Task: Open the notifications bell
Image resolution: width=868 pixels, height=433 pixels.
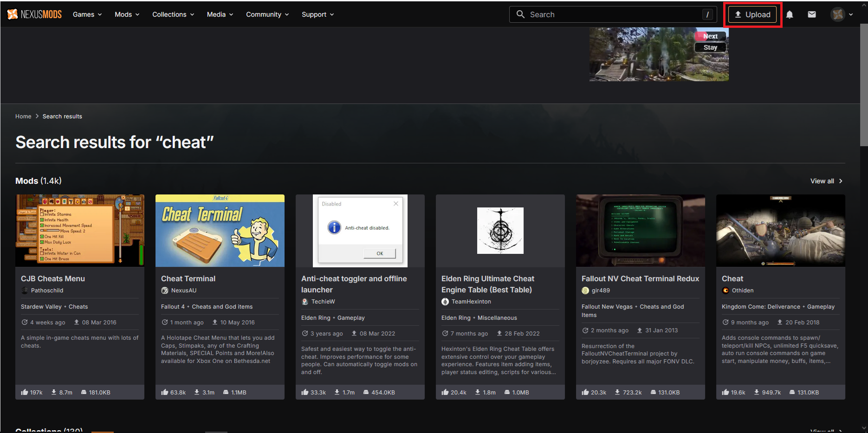Action: pyautogui.click(x=790, y=14)
